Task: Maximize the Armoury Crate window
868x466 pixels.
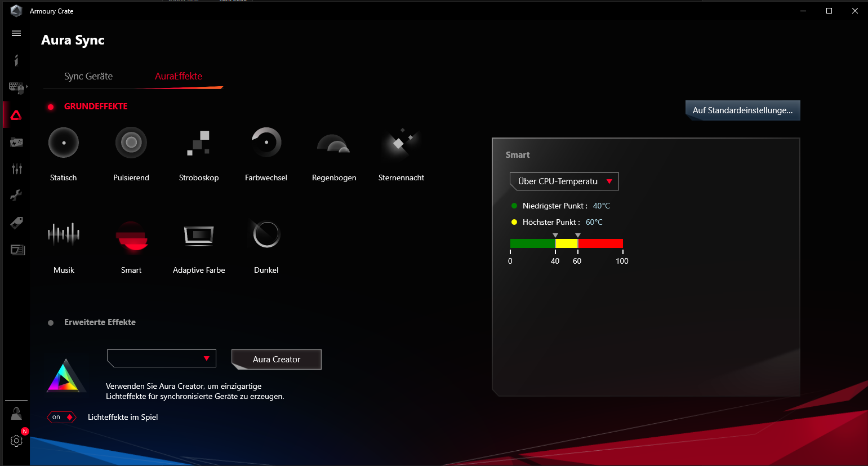Action: 829,11
